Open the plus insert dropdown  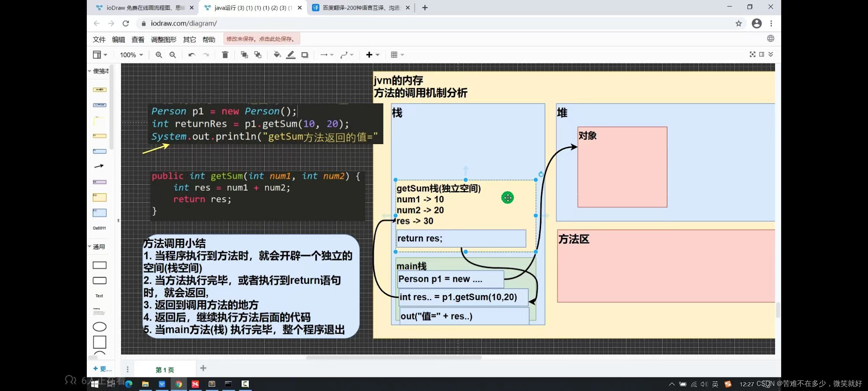tap(372, 55)
